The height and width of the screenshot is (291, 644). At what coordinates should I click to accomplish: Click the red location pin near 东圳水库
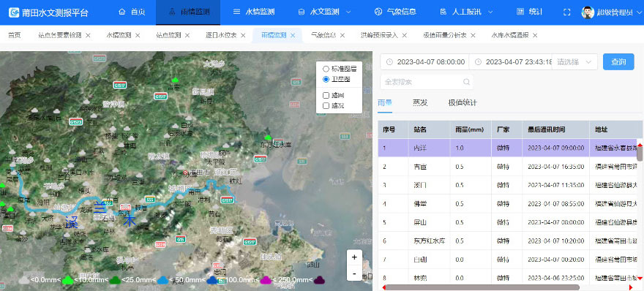click(x=186, y=173)
